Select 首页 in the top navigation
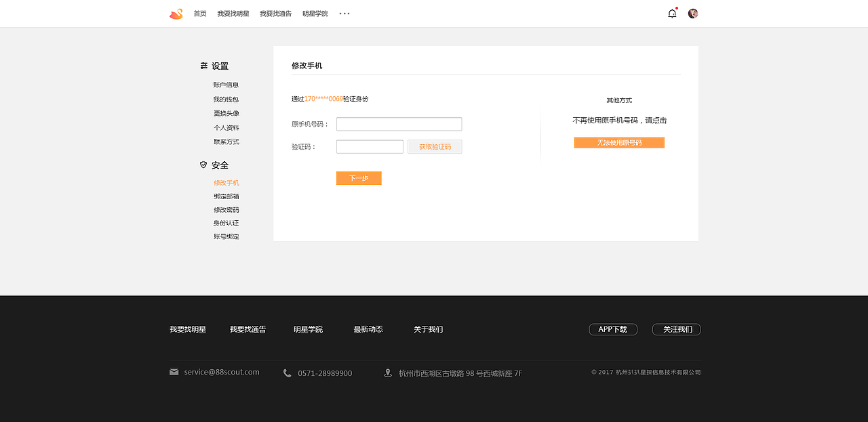Viewport: 868px width, 422px height. tap(199, 13)
